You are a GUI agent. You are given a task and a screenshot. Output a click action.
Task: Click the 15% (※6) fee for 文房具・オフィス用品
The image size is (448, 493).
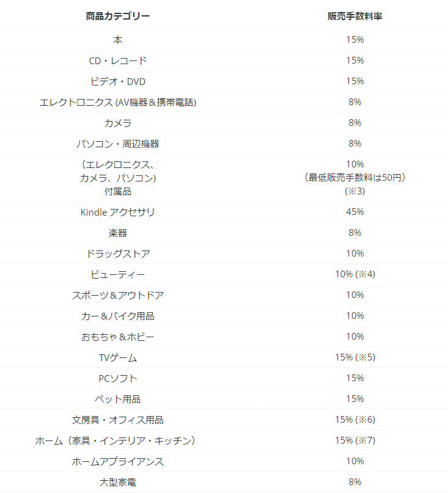[354, 420]
